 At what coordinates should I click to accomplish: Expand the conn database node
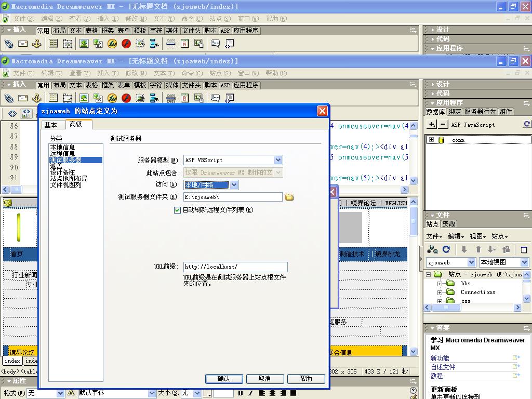pos(431,139)
